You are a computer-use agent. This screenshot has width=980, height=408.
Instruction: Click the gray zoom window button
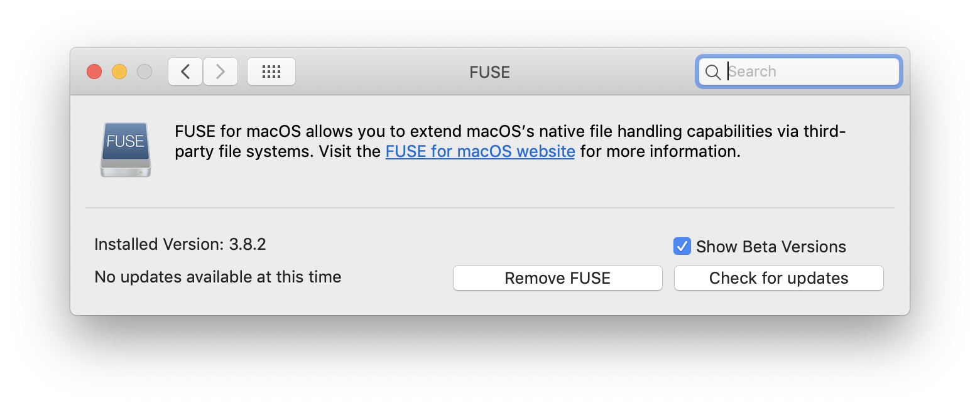tap(144, 72)
